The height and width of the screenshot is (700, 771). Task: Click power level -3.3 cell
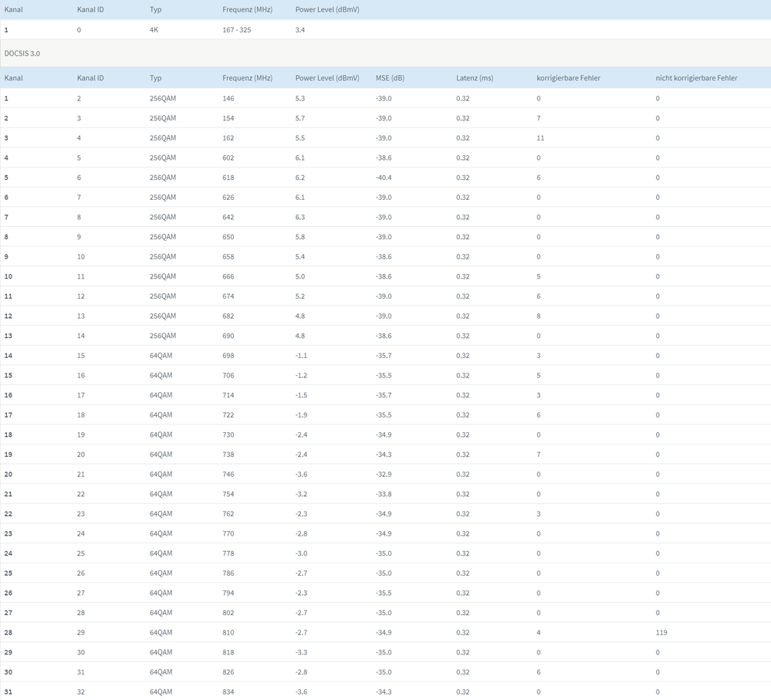click(x=301, y=652)
